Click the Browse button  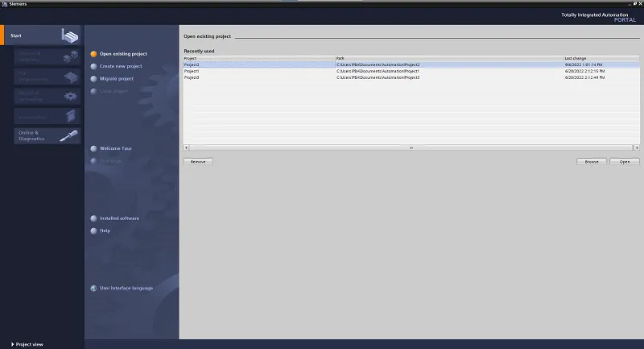click(592, 161)
